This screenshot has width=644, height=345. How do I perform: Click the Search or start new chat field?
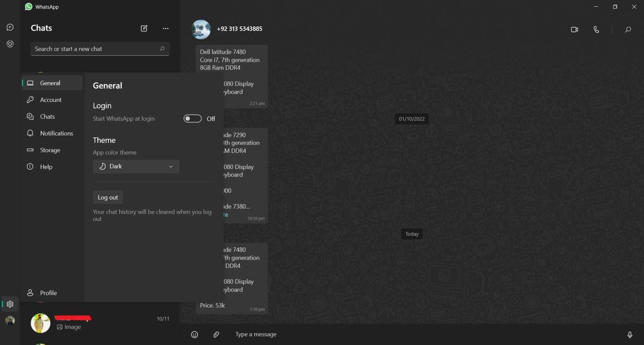click(96, 49)
